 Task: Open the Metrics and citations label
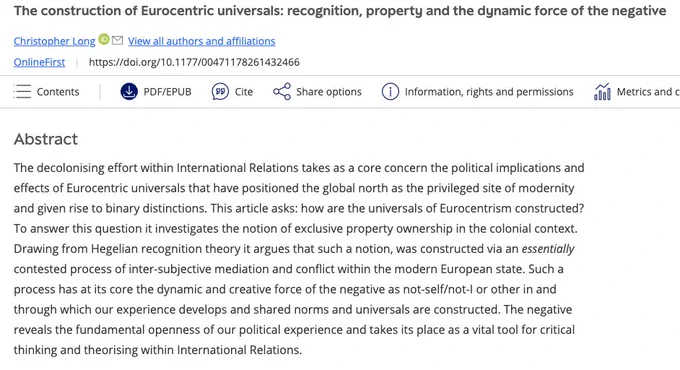648,92
